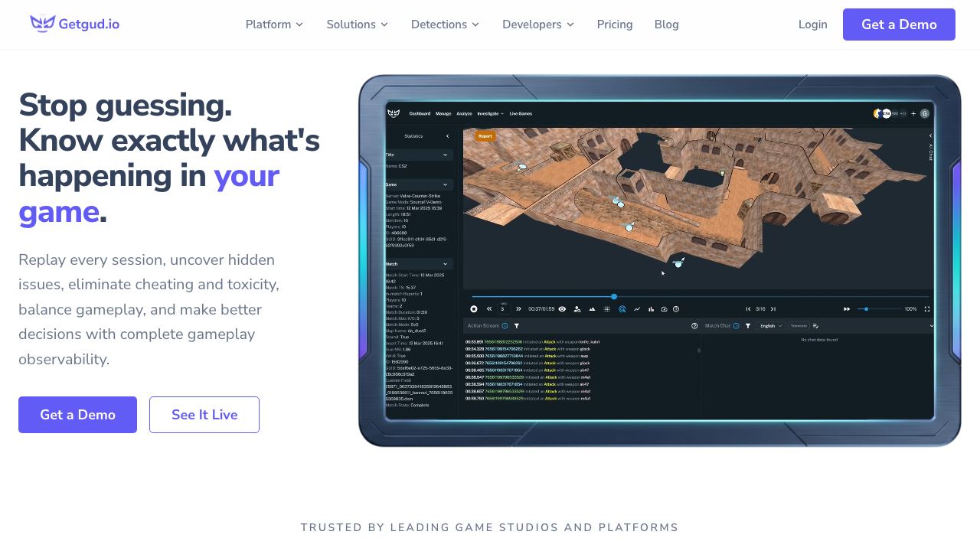The image size is (980, 551).
Task: Adjust the playback speed slider handle
Action: point(866,309)
